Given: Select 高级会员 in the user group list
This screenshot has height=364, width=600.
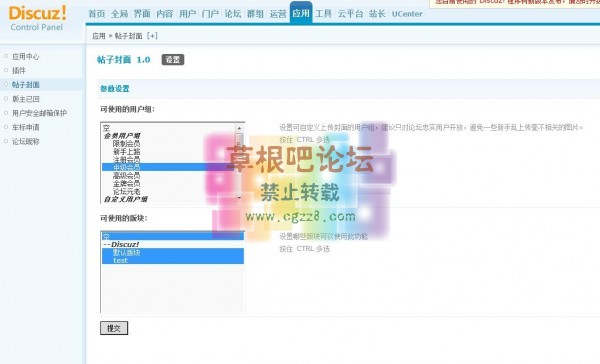Looking at the screenshot, I should point(126,176).
